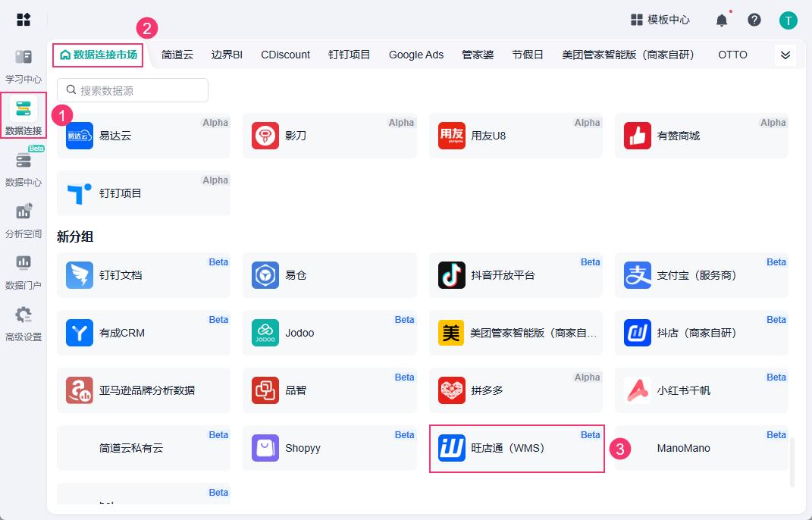812x520 pixels.
Task: Select the 抖音开放平台 icon
Action: pyautogui.click(x=452, y=275)
